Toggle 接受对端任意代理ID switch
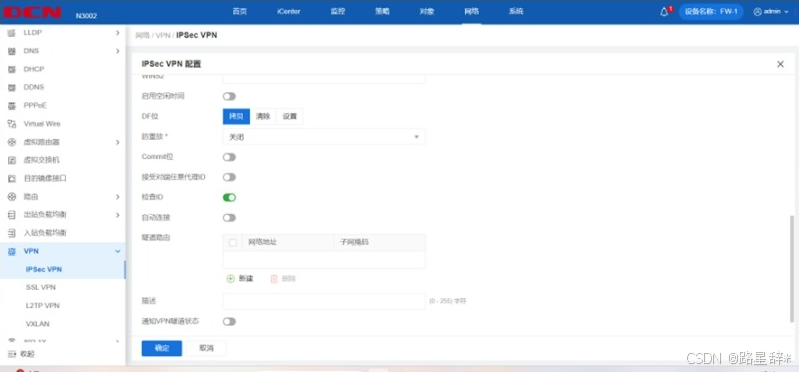 [x=229, y=177]
